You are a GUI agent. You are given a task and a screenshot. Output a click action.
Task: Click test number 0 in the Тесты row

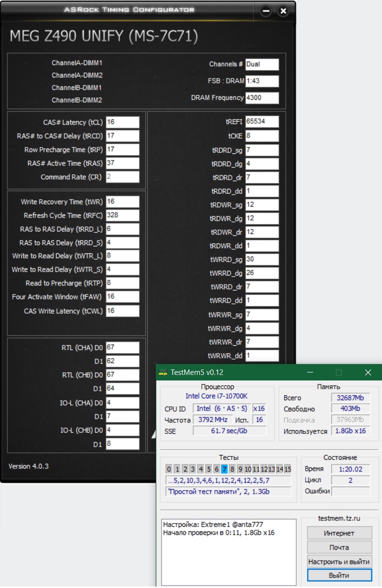(x=169, y=469)
